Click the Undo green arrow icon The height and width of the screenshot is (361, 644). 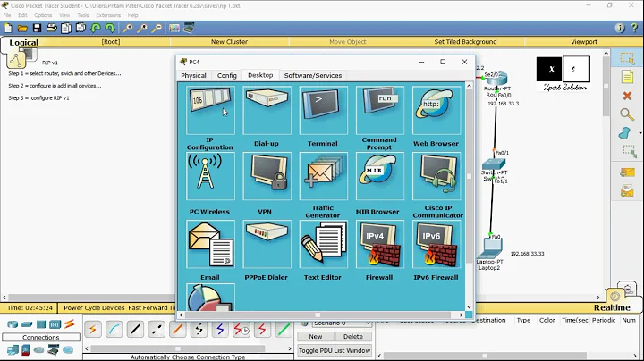point(96,28)
